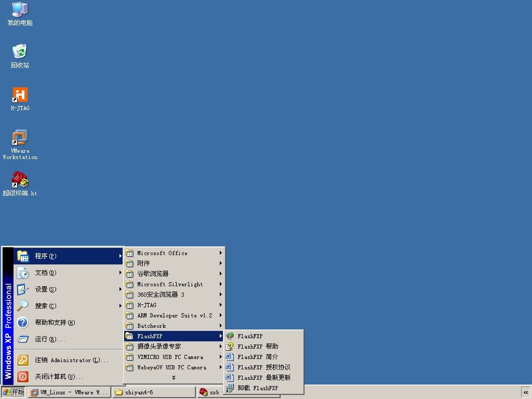Choose 注销 Administrator(L)... log off entry
Viewport: 532px width, 399px height.
point(69,360)
